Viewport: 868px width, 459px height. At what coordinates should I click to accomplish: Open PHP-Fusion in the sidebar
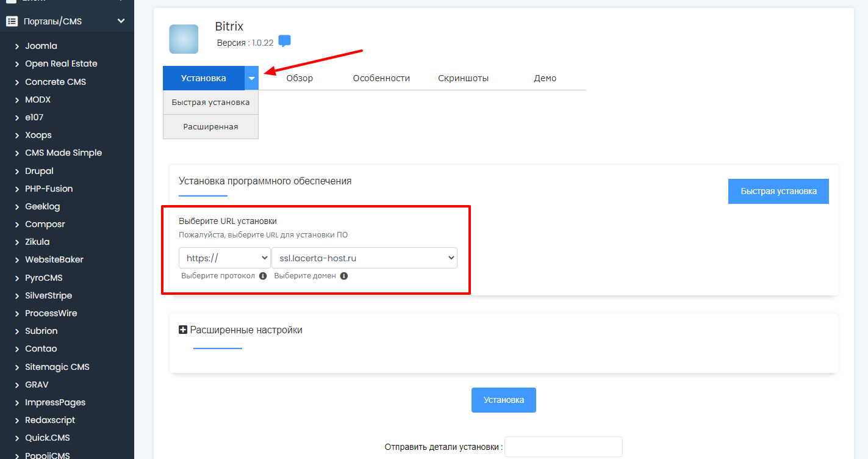[49, 189]
